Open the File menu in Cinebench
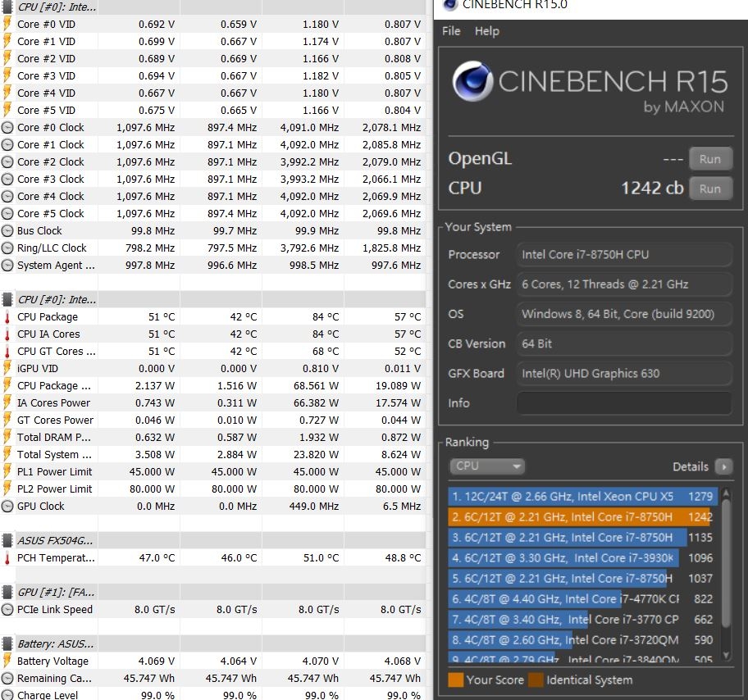The height and width of the screenshot is (700, 748). coord(451,31)
